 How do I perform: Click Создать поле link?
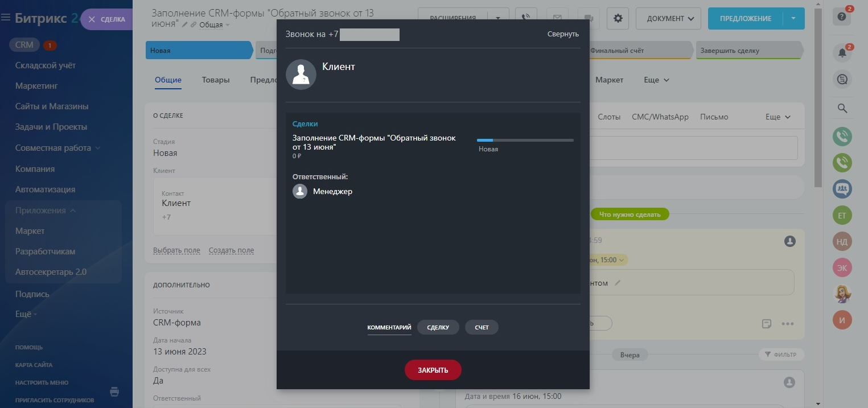pyautogui.click(x=231, y=250)
